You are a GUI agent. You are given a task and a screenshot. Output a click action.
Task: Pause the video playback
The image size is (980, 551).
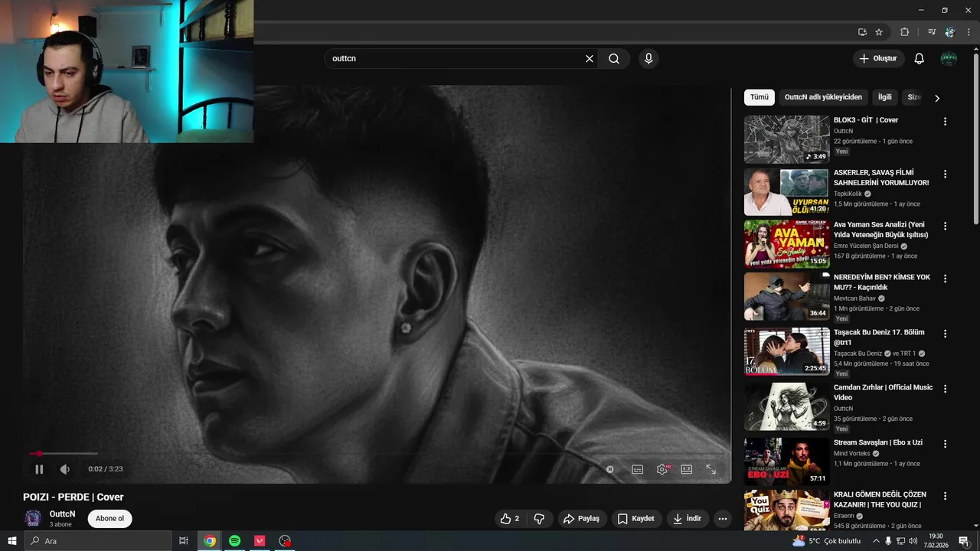click(39, 469)
